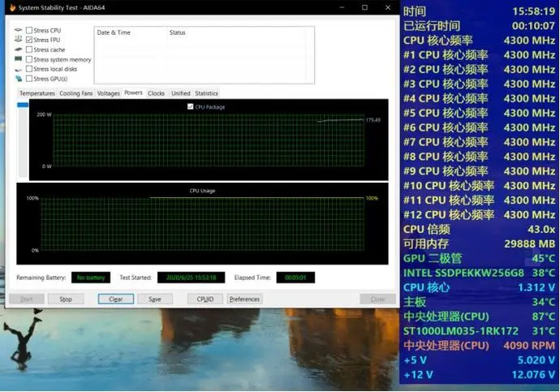The image size is (560, 392).
Task: Click the Clear button
Action: [116, 299]
